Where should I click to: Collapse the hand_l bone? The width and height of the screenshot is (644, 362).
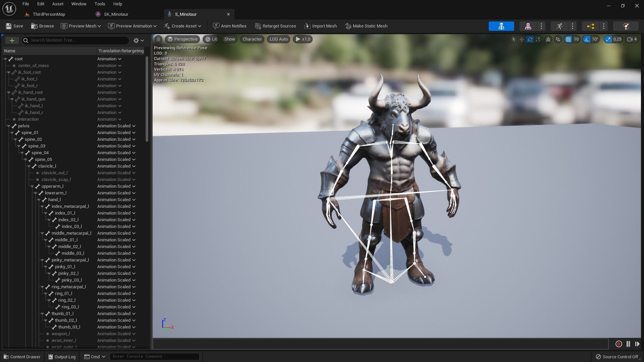click(x=39, y=200)
